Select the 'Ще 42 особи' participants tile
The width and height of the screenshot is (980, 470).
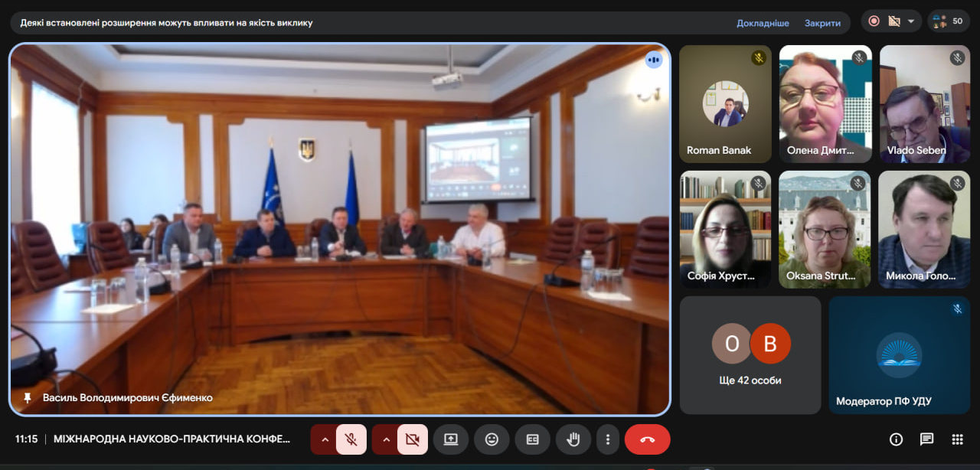(750, 355)
